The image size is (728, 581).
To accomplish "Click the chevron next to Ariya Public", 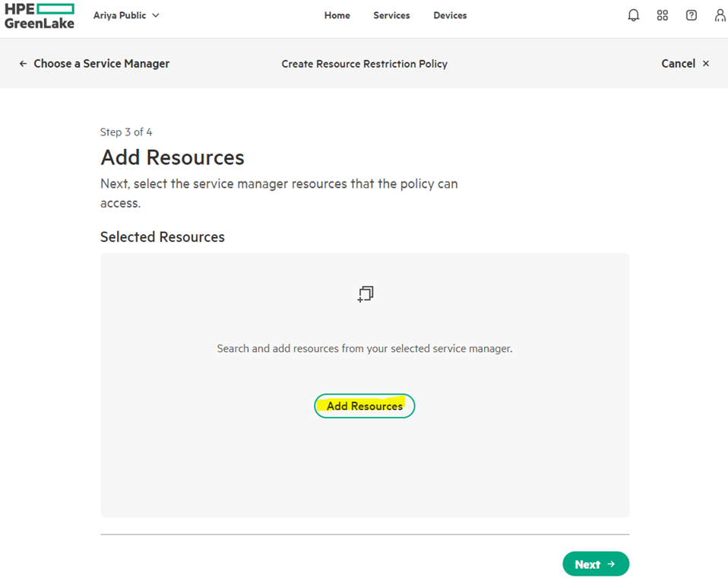I will 156,15.
